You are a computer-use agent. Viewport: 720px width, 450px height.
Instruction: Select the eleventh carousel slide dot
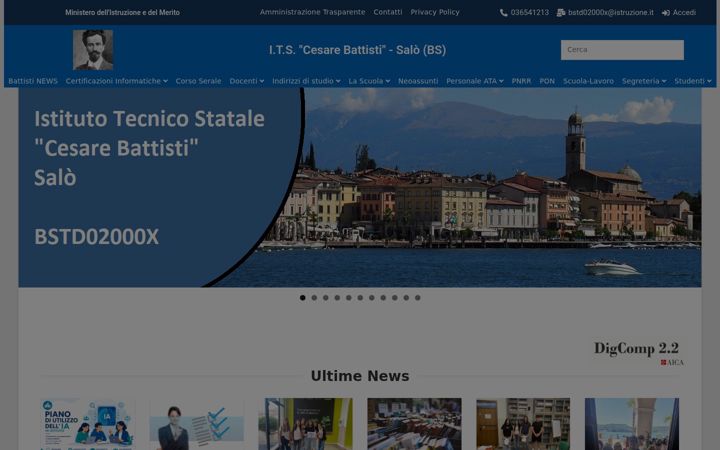(417, 298)
